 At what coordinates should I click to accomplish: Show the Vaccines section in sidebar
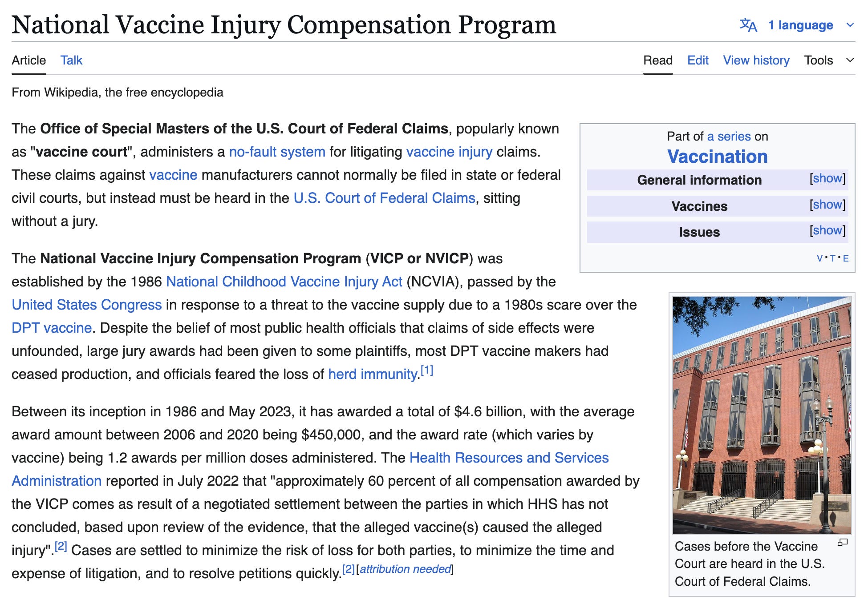[x=827, y=205]
